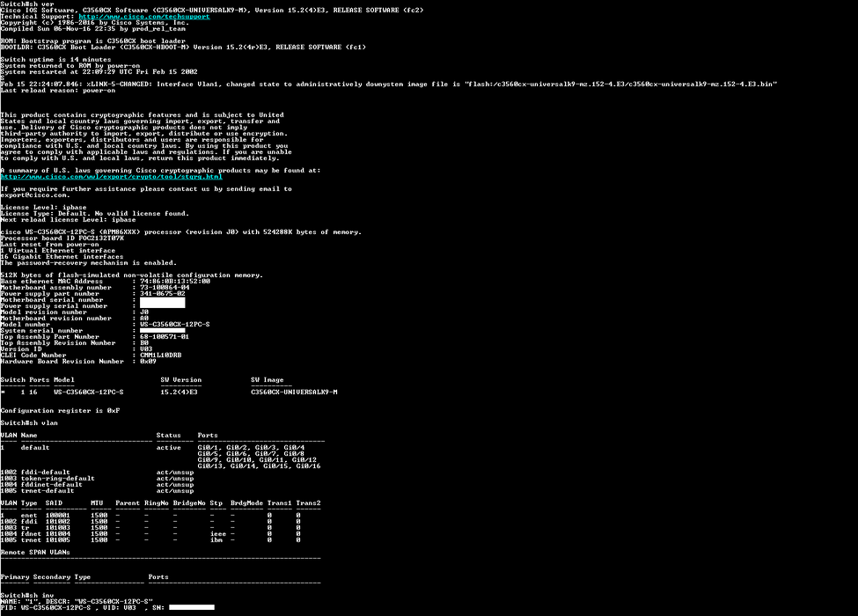This screenshot has height=616, width=858.
Task: Open the export crypto stqrg.html link
Action: (x=112, y=177)
